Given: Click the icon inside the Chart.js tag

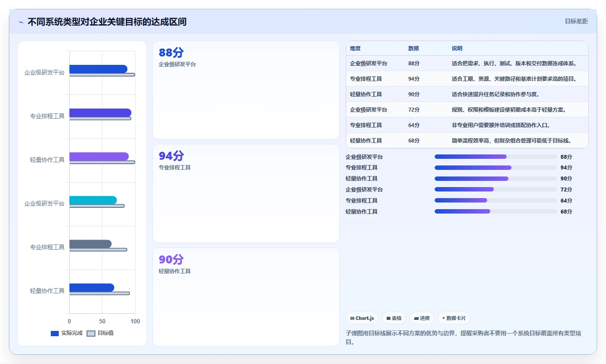Looking at the screenshot, I should [x=352, y=318].
